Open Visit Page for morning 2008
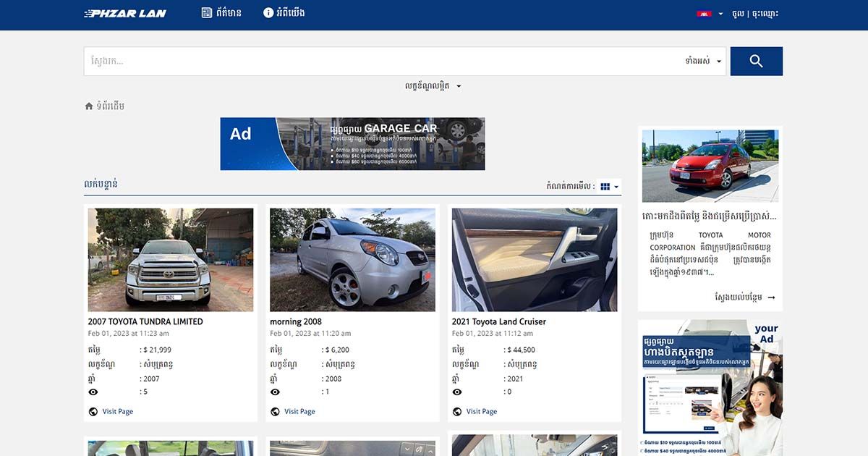Image resolution: width=868 pixels, height=456 pixels. click(x=299, y=411)
